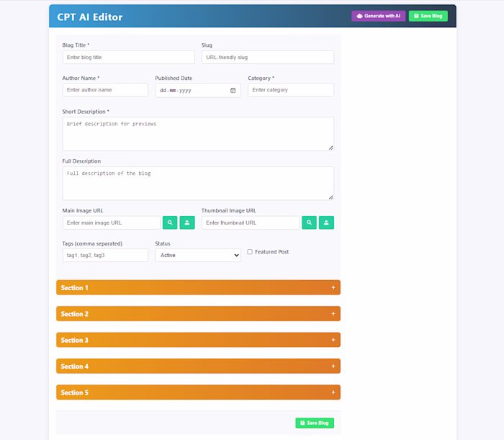
Task: Click into the Short Description textarea
Action: [198, 134]
